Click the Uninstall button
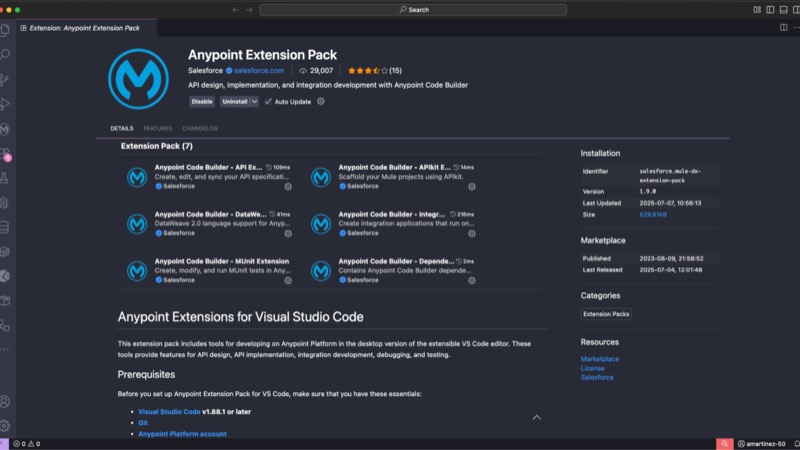Image resolution: width=800 pixels, height=450 pixels. tap(235, 102)
